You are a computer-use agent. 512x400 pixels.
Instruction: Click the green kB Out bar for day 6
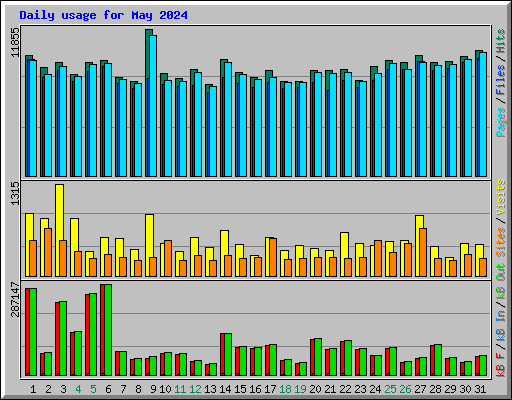pyautogui.click(x=108, y=330)
